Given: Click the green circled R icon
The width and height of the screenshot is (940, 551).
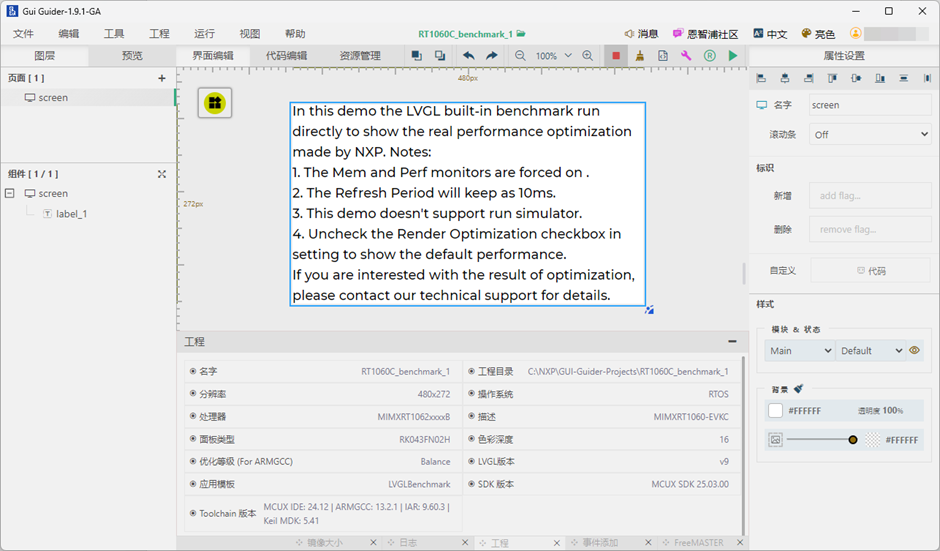Looking at the screenshot, I should tap(710, 56).
